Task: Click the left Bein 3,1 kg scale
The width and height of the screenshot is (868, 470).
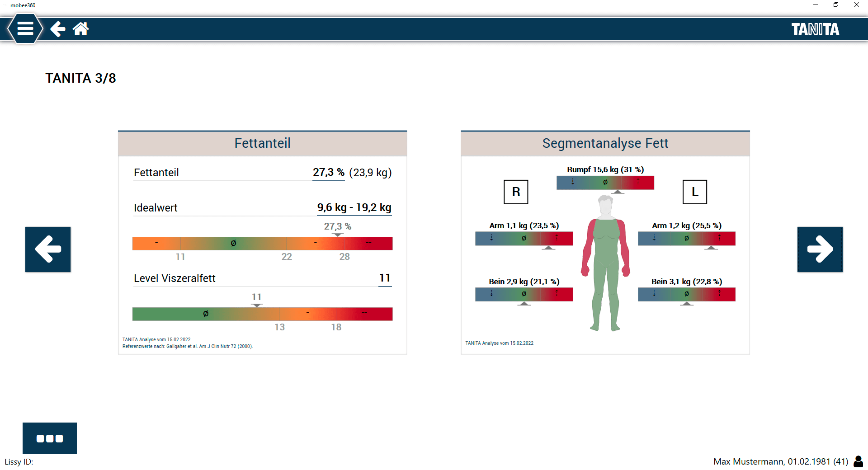Action: pos(686,294)
